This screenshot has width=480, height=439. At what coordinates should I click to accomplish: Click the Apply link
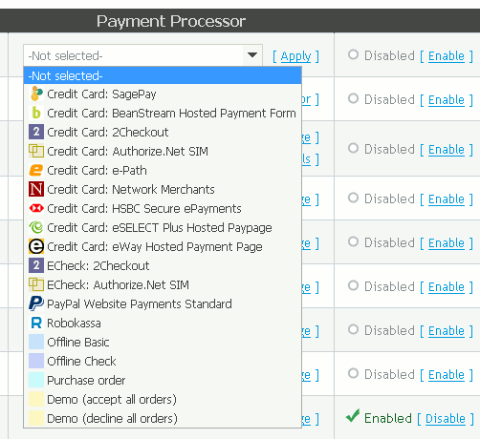click(296, 56)
